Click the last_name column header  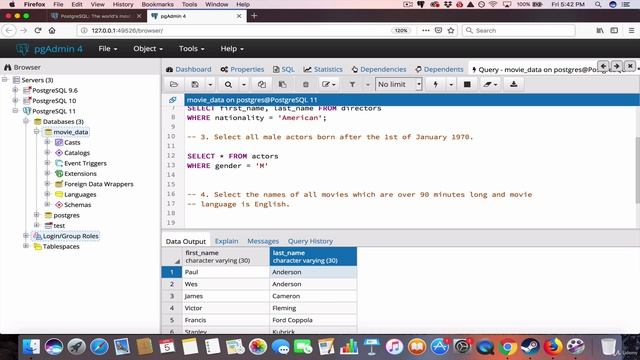click(313, 257)
